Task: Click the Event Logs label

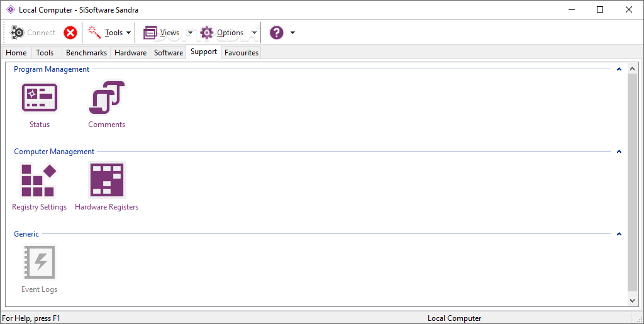Action: [40, 289]
